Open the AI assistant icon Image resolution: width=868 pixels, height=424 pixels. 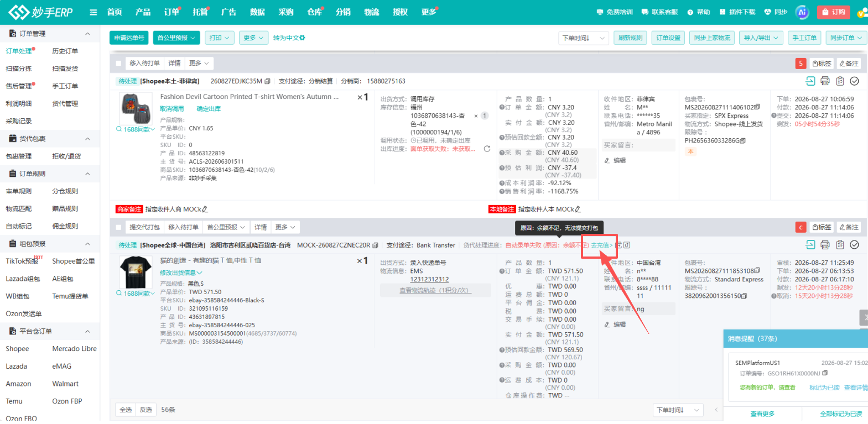pyautogui.click(x=802, y=12)
